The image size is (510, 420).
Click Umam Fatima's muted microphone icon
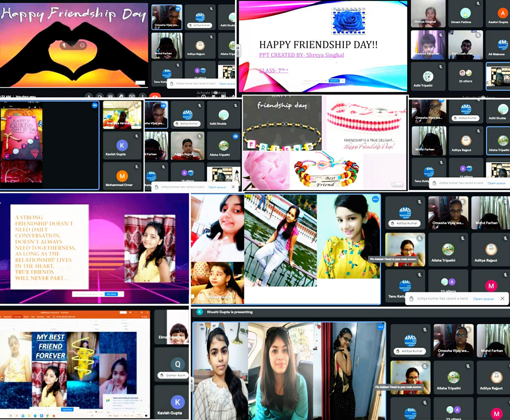click(478, 4)
